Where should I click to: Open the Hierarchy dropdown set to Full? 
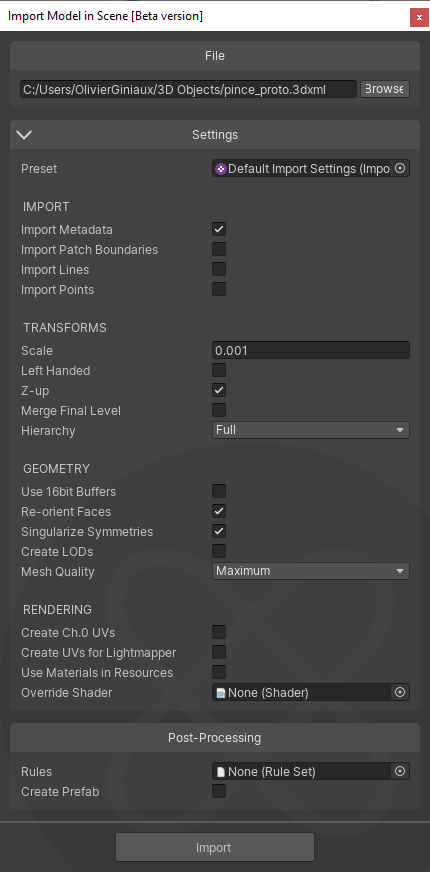coord(311,430)
